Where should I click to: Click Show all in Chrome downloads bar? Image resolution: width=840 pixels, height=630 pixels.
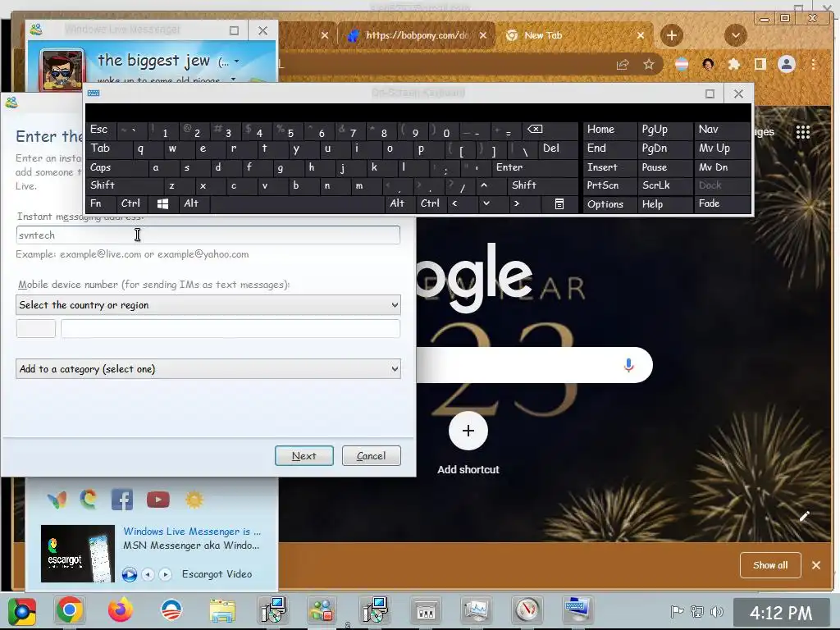click(x=770, y=565)
